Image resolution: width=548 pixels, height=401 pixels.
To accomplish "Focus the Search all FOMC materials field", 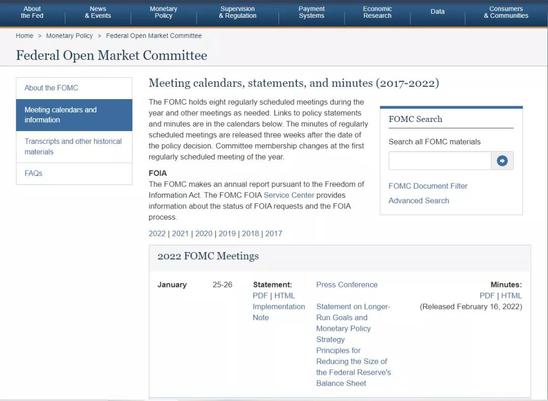I will (x=440, y=161).
